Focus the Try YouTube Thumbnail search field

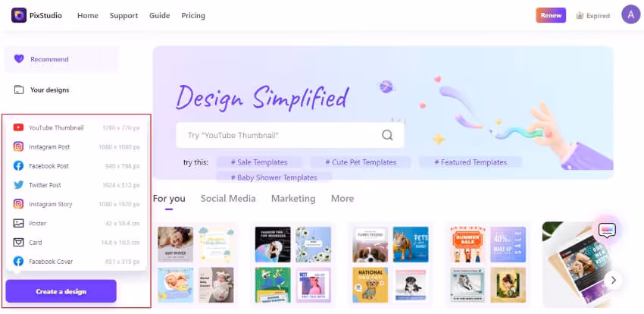[x=290, y=135]
